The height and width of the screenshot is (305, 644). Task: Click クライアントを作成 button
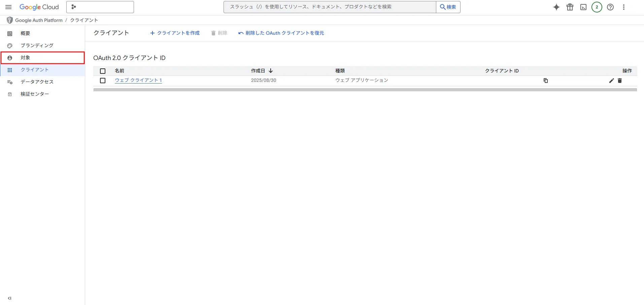[x=175, y=33]
